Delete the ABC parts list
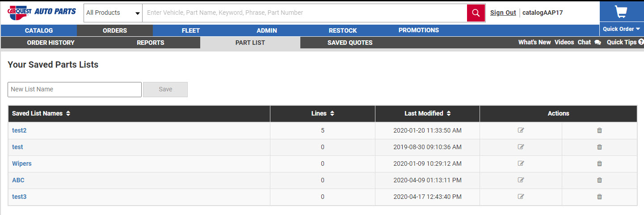 tap(599, 180)
